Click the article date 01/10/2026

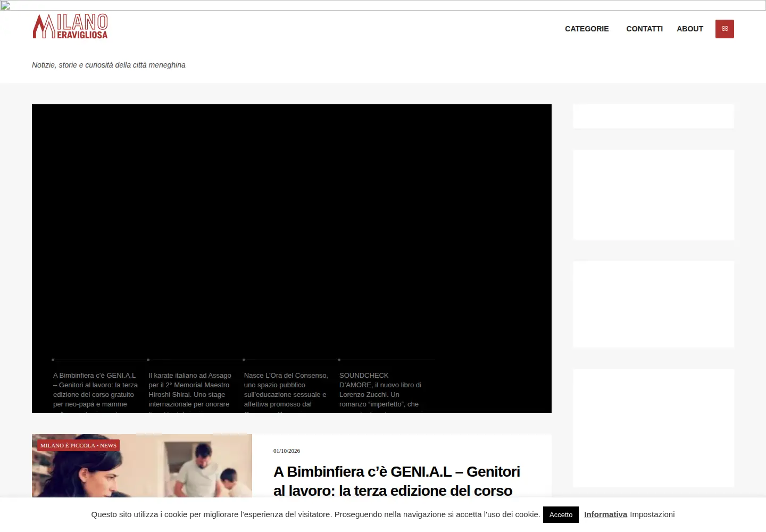tap(287, 451)
